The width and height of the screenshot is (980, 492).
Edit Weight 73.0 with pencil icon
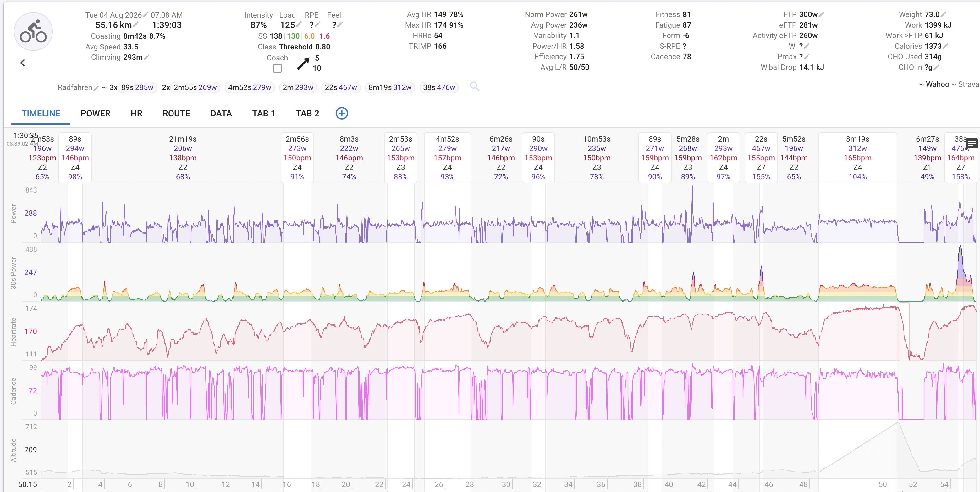[x=944, y=14]
